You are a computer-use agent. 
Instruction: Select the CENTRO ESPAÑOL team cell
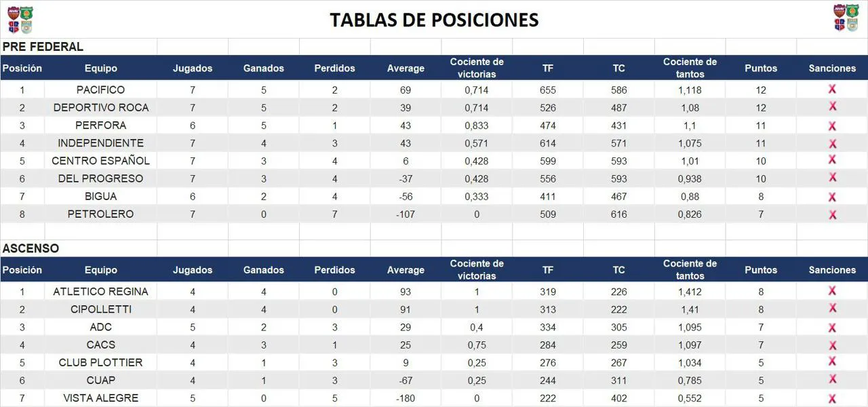pos(100,161)
